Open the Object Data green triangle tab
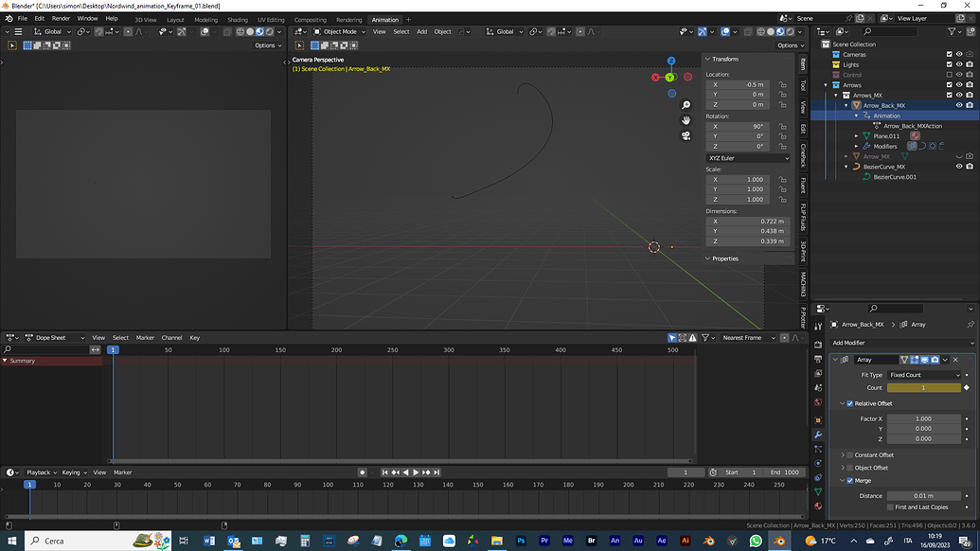The width and height of the screenshot is (980, 551). click(817, 491)
